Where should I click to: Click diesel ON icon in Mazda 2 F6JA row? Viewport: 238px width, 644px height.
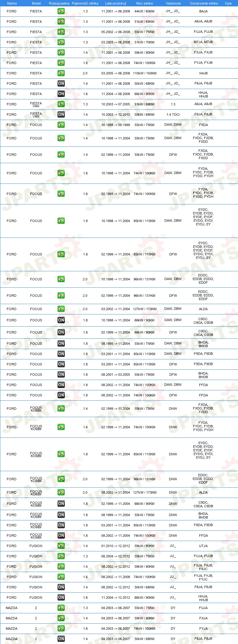coord(61,639)
